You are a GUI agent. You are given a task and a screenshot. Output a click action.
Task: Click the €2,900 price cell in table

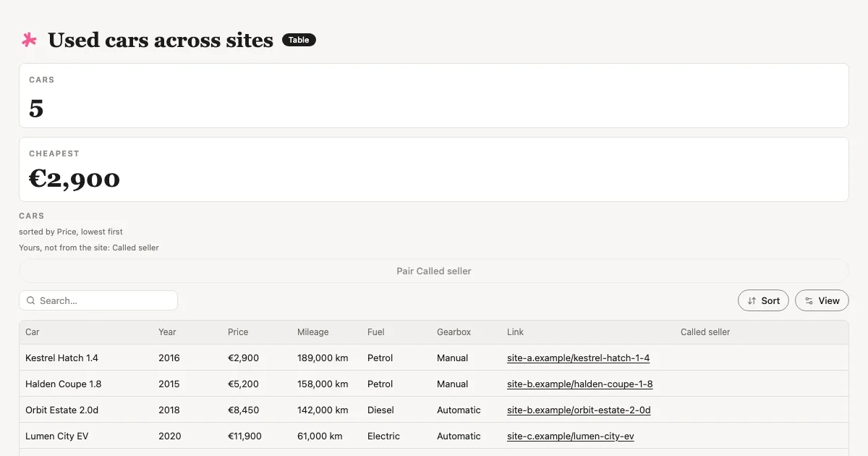point(243,358)
